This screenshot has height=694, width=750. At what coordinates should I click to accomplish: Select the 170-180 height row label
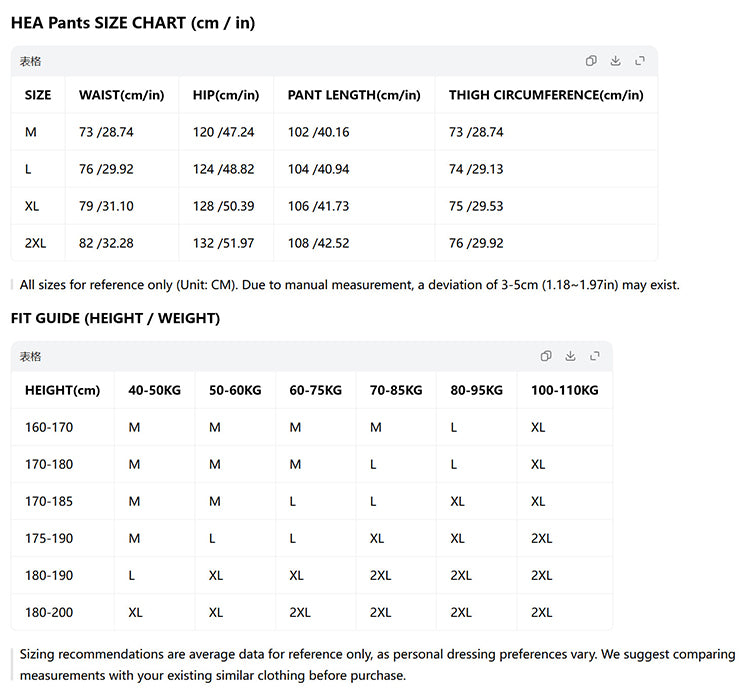pos(49,464)
